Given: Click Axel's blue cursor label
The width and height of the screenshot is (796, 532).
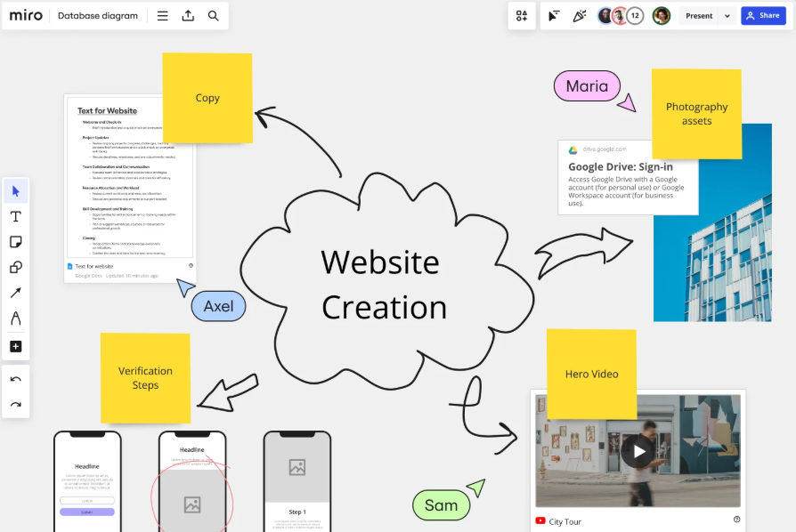Looking at the screenshot, I should pos(218,306).
